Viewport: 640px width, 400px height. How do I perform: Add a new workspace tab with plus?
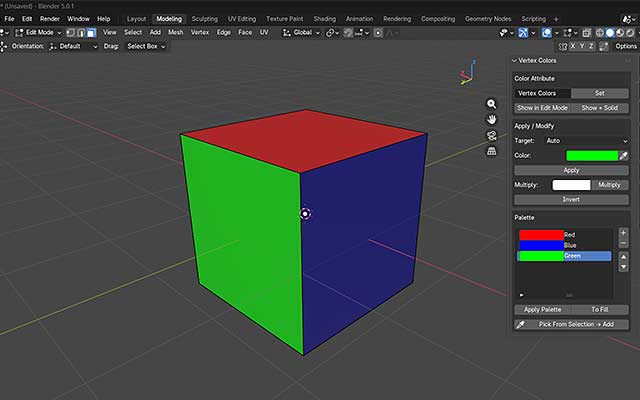tap(556, 19)
